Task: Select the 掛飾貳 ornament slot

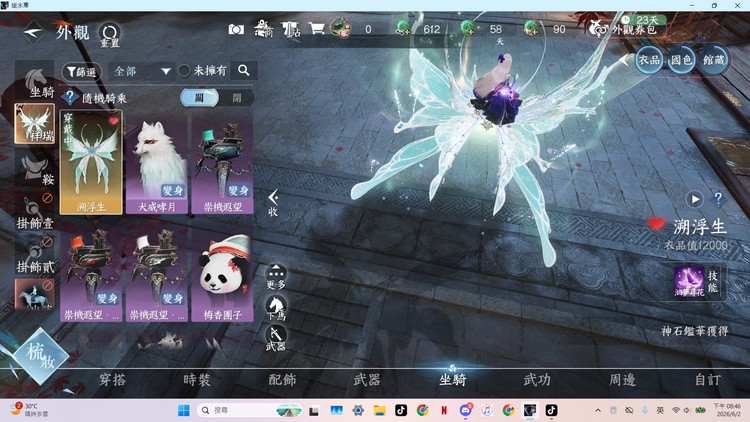Action: pyautogui.click(x=35, y=255)
